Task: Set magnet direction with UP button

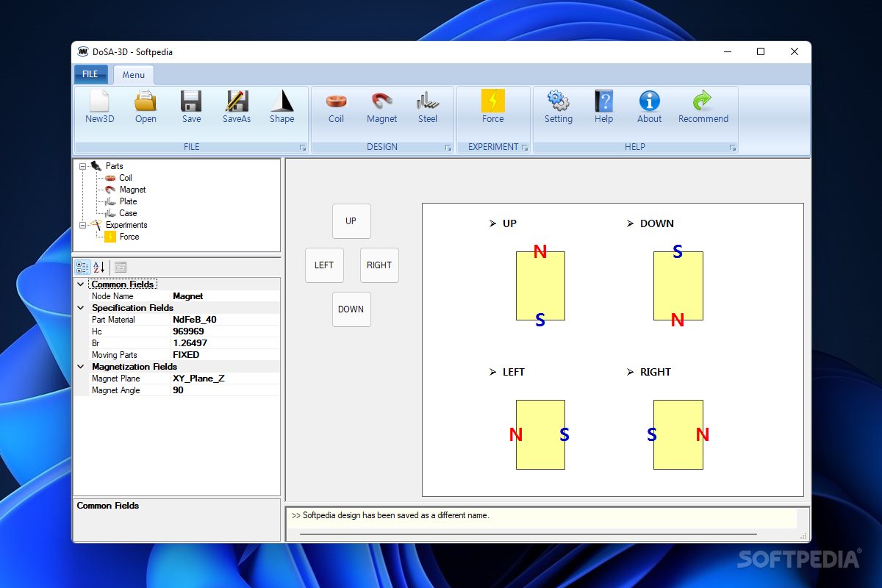Action: click(351, 221)
